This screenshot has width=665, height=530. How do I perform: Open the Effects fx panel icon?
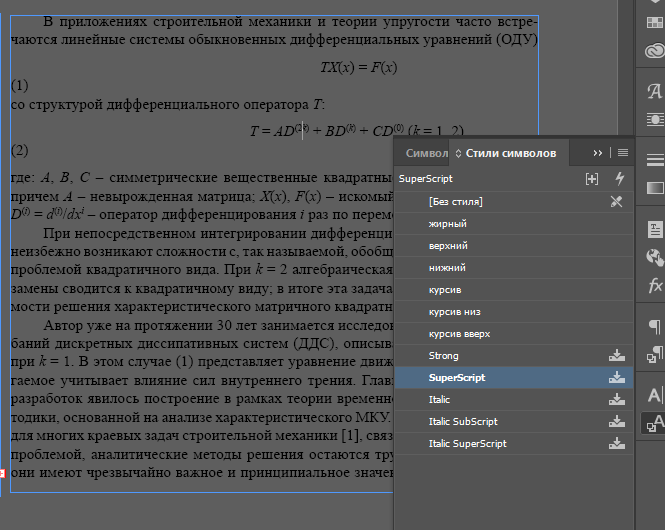pyautogui.click(x=655, y=283)
